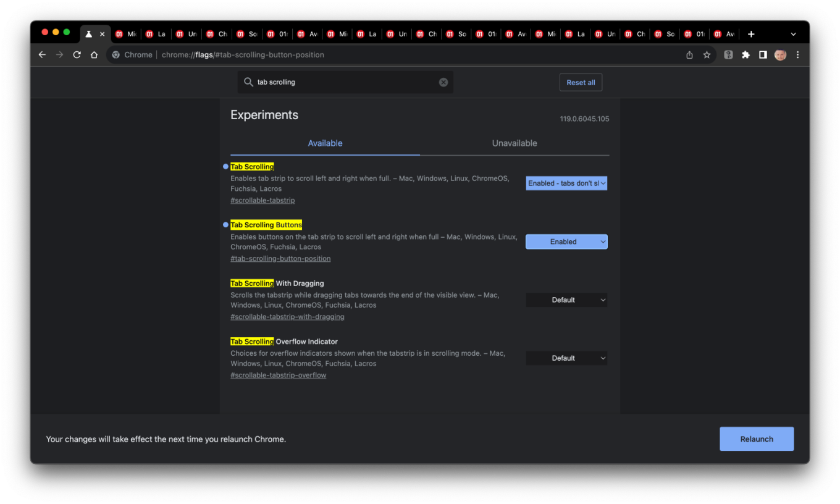Screen dimensions: 840x504
Task: Click the version number 119.0.6045.105
Action: tap(584, 119)
